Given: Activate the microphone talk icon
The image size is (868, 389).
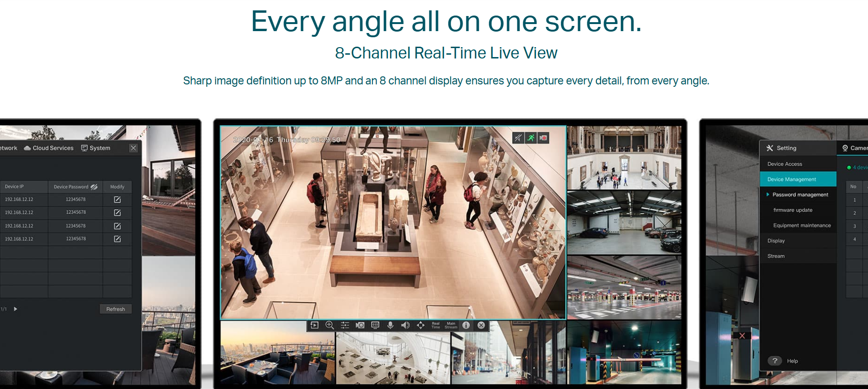Looking at the screenshot, I should (390, 325).
